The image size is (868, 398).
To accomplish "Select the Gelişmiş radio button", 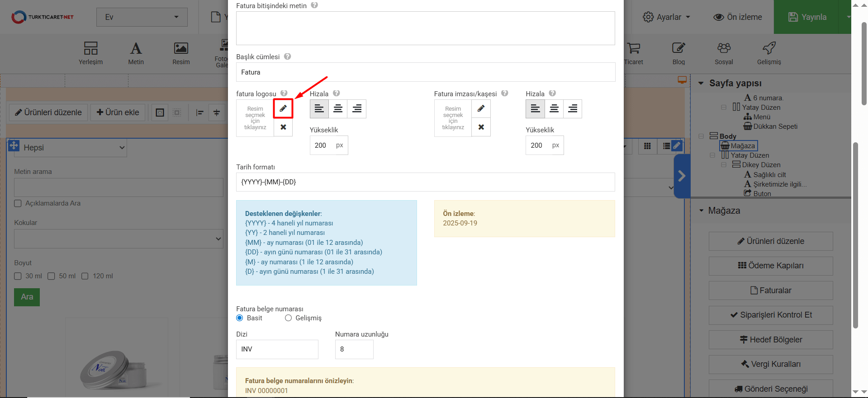I will (x=288, y=318).
